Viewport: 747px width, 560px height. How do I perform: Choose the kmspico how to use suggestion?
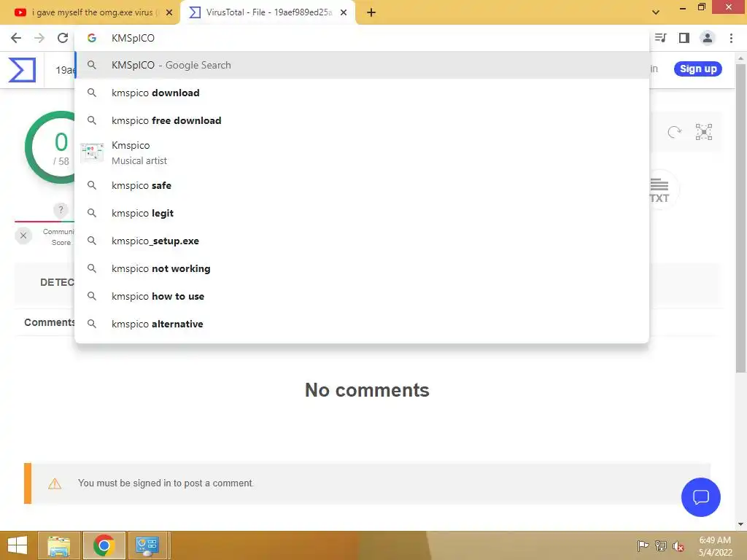(362, 296)
